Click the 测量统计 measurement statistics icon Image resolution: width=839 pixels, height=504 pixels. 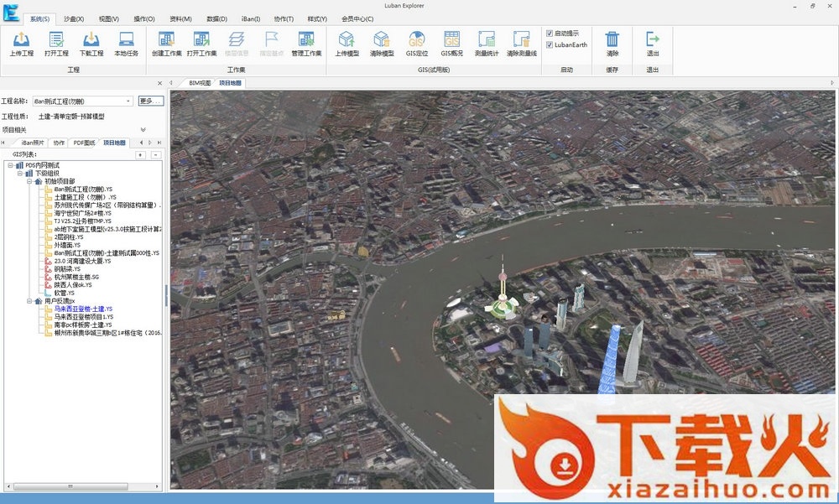[487, 39]
